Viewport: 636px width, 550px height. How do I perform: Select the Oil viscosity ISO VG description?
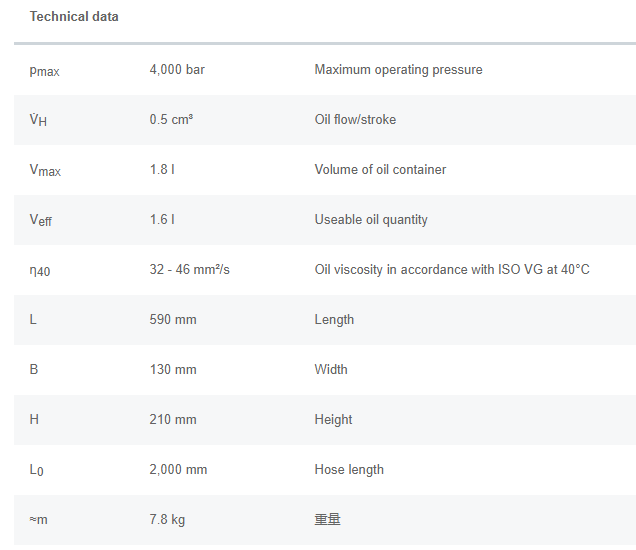click(x=452, y=270)
